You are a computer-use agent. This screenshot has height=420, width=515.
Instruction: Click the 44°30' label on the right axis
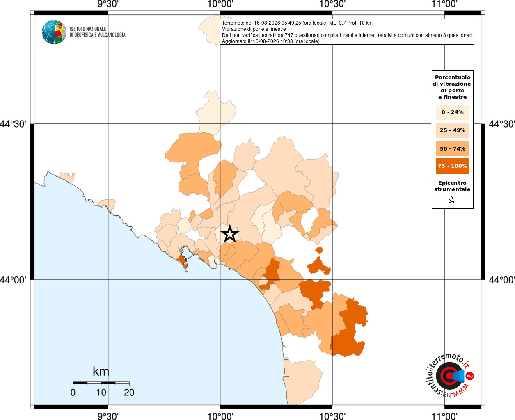502,124
